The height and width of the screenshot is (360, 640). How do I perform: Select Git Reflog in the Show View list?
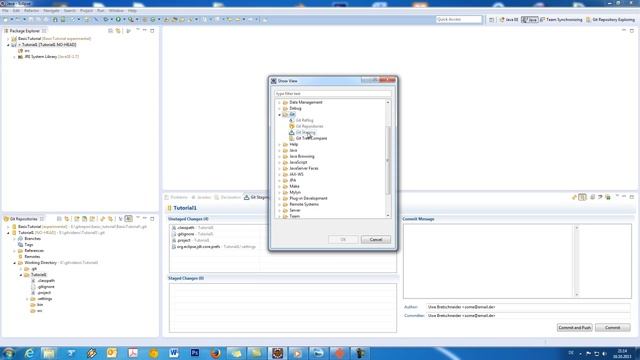tap(304, 120)
